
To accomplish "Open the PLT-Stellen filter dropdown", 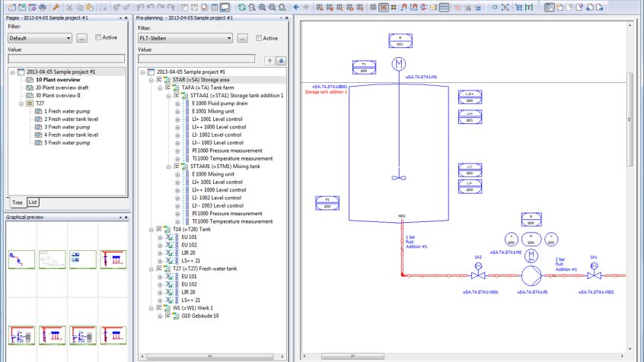I will [185, 38].
